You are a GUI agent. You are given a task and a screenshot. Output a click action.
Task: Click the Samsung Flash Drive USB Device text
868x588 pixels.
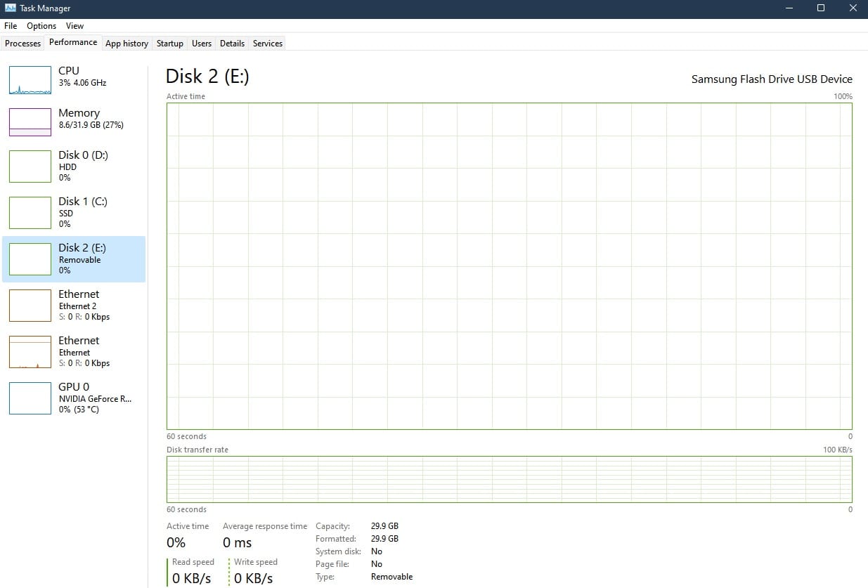[x=772, y=79]
